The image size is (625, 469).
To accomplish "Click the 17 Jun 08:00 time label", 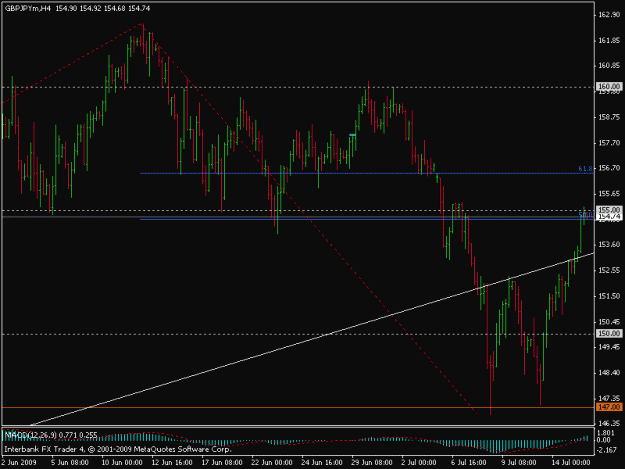I will coord(222,462).
